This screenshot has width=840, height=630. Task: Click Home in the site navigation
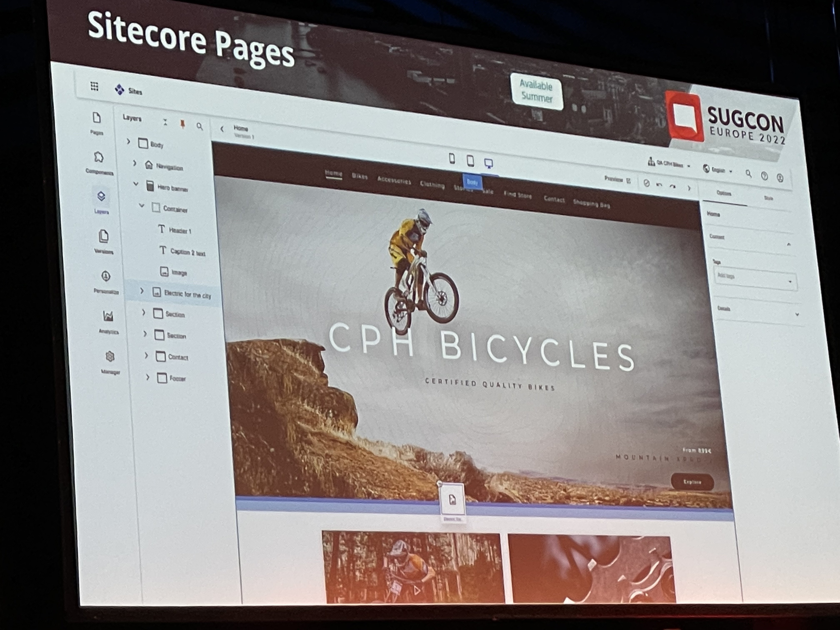click(333, 174)
